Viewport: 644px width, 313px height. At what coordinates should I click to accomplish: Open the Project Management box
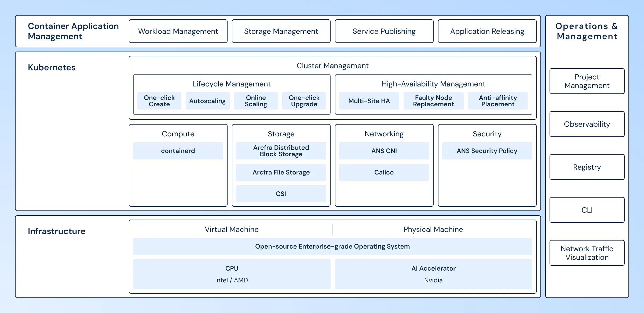click(587, 81)
